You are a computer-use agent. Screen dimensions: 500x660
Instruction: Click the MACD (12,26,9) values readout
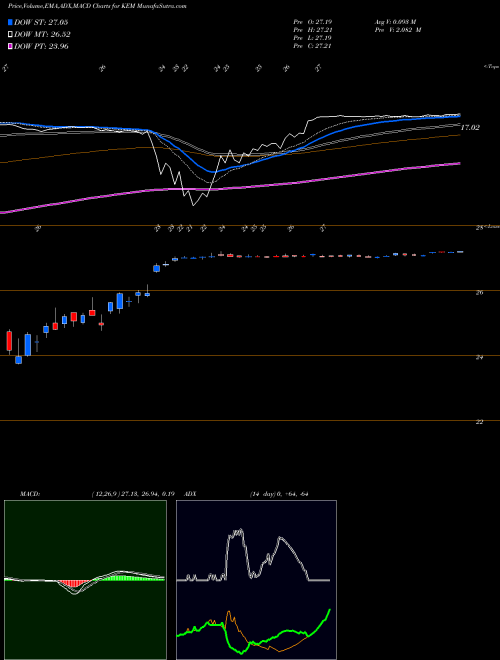(x=132, y=494)
